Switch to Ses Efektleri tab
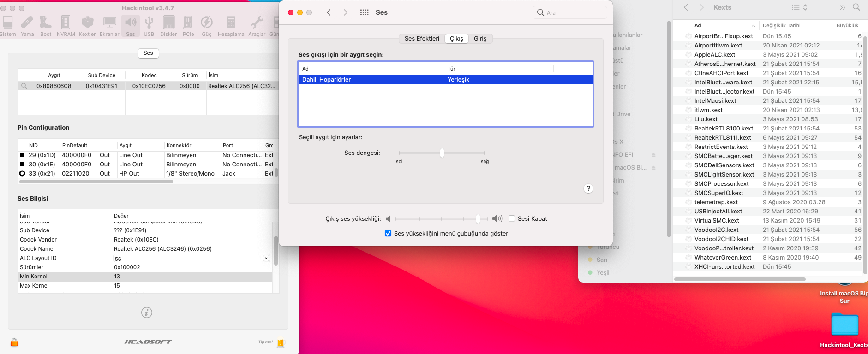Screen dimensions: 868x354 tap(422, 39)
